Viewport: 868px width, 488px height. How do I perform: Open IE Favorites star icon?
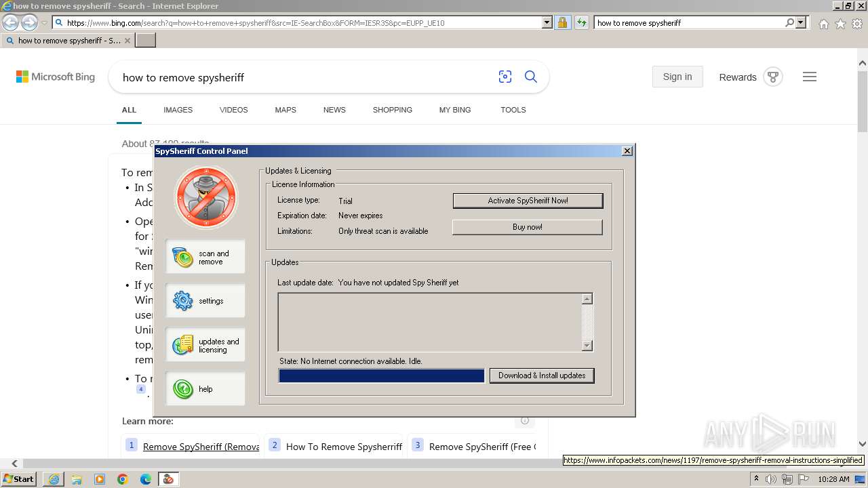pos(840,24)
